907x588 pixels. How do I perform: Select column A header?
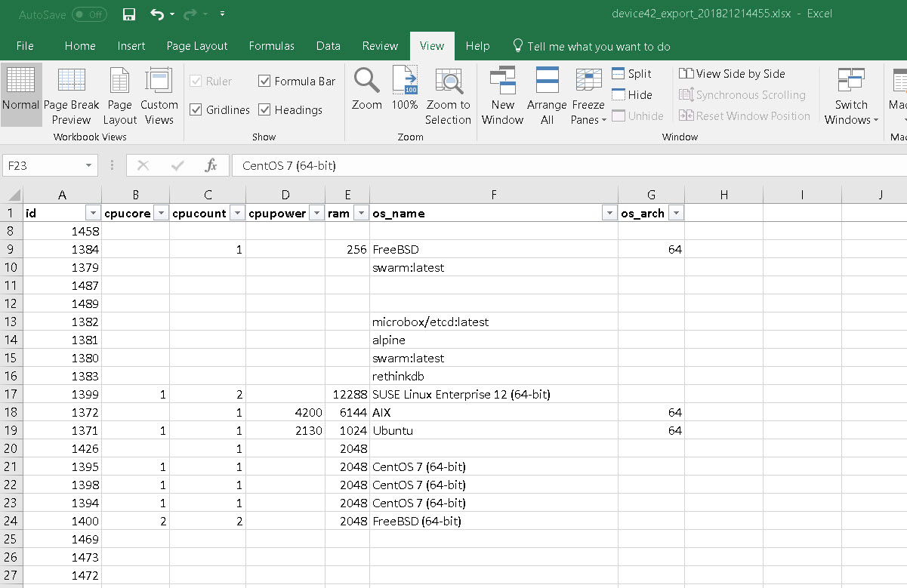click(x=63, y=195)
